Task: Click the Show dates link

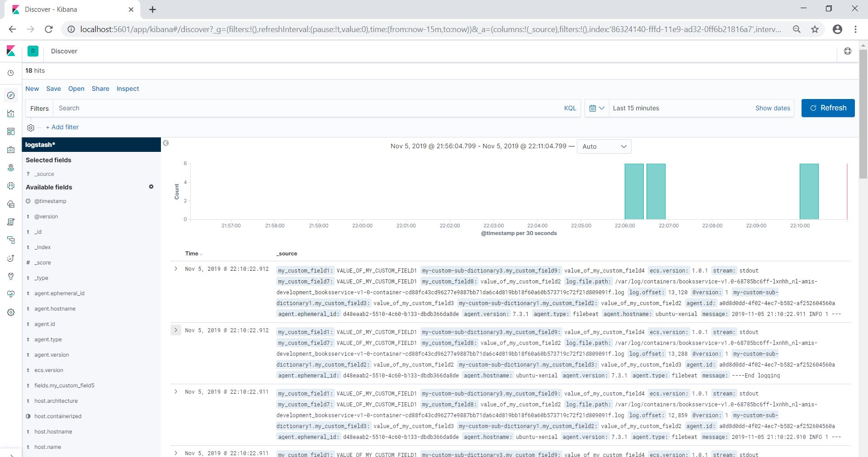Action: (x=772, y=108)
